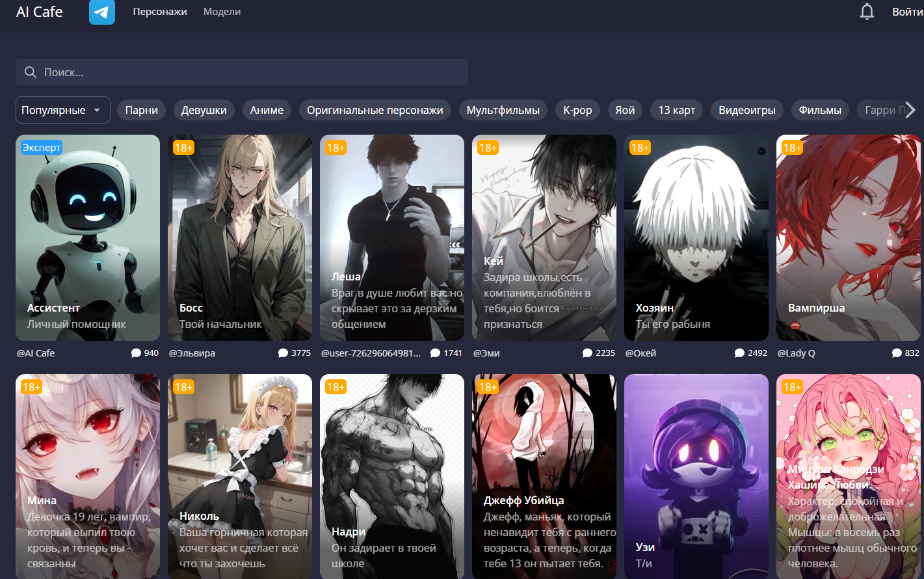Open the Джефф Убийца card
Screen dimensions: 924x579
[x=544, y=476]
